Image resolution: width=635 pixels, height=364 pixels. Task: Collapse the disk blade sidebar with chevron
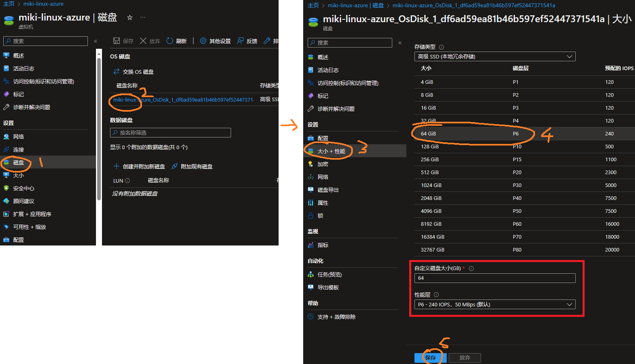[x=400, y=43]
